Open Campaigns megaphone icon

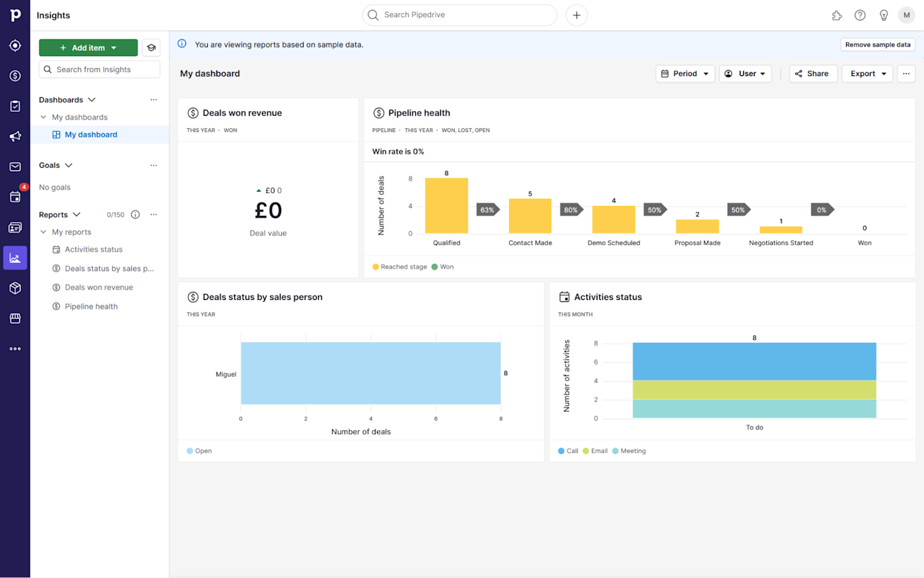point(15,137)
